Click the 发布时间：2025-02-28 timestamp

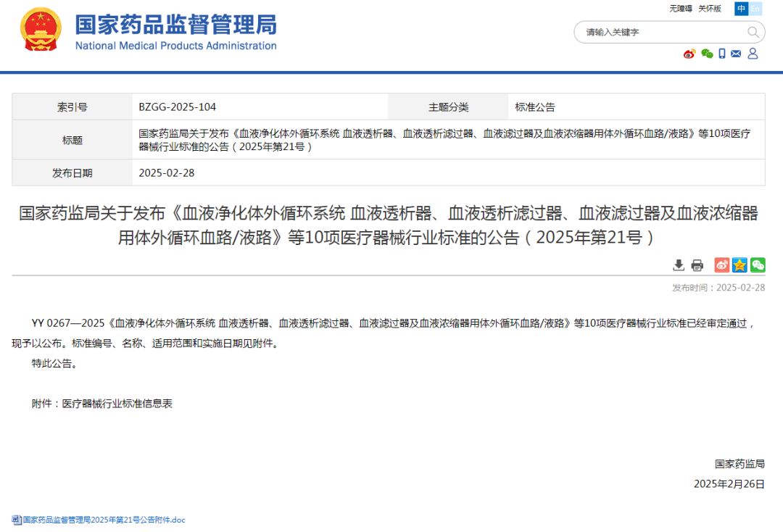(x=718, y=288)
